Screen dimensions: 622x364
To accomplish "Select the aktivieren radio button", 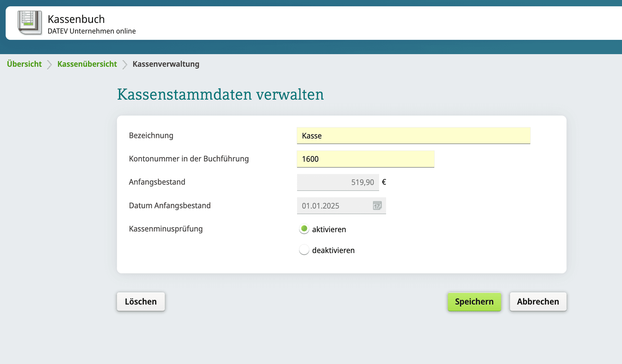I will point(304,229).
